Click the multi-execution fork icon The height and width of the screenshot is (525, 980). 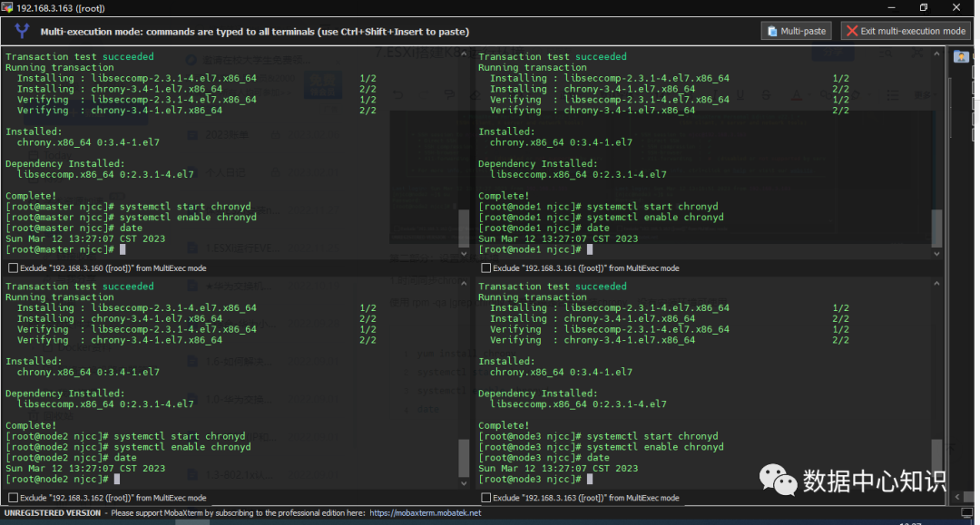point(23,32)
